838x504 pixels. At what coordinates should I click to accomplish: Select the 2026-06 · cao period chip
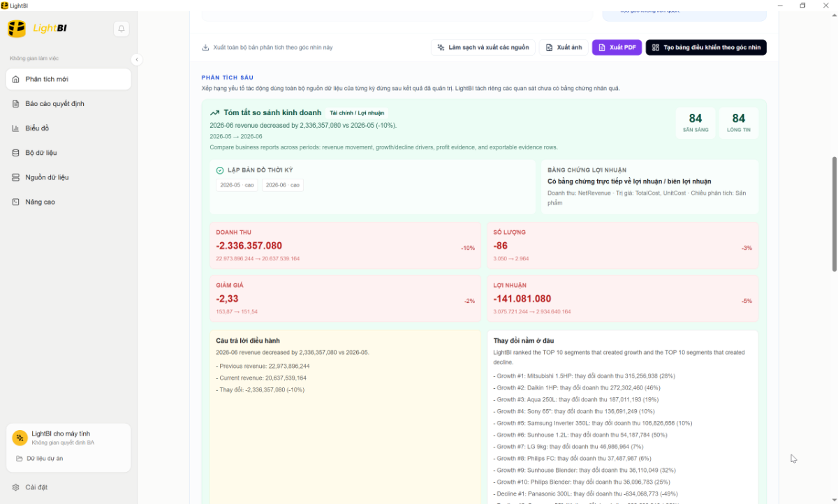click(x=283, y=185)
